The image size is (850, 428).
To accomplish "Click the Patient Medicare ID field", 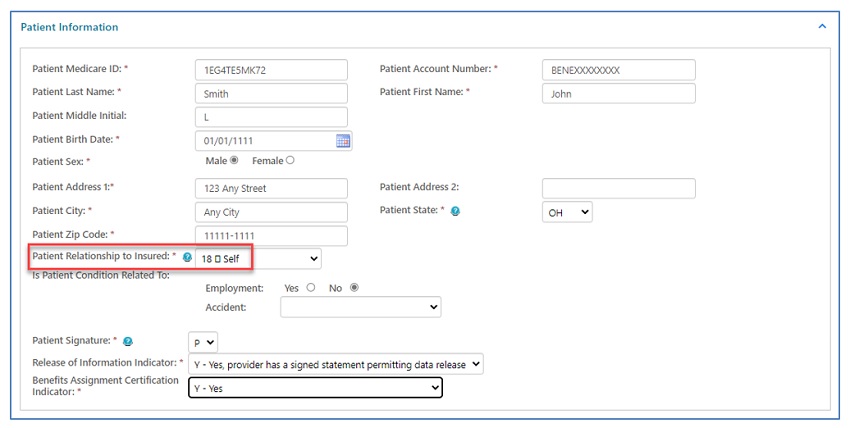I will coord(271,70).
